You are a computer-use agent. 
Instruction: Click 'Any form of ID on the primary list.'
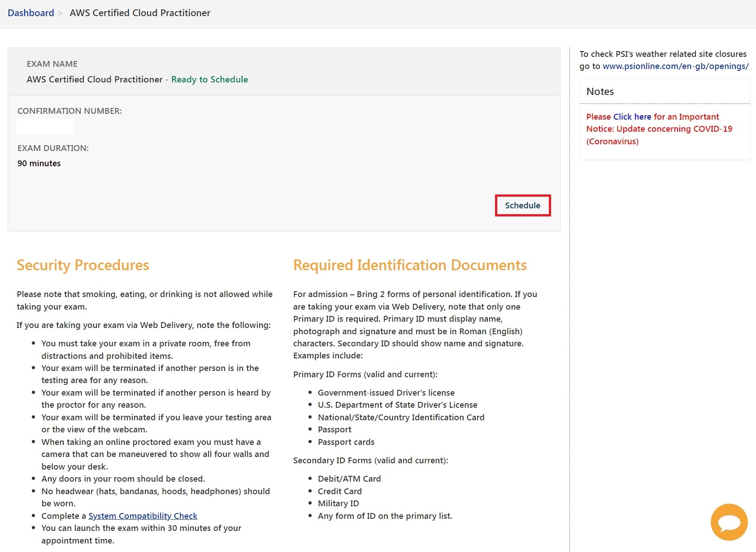pyautogui.click(x=385, y=516)
